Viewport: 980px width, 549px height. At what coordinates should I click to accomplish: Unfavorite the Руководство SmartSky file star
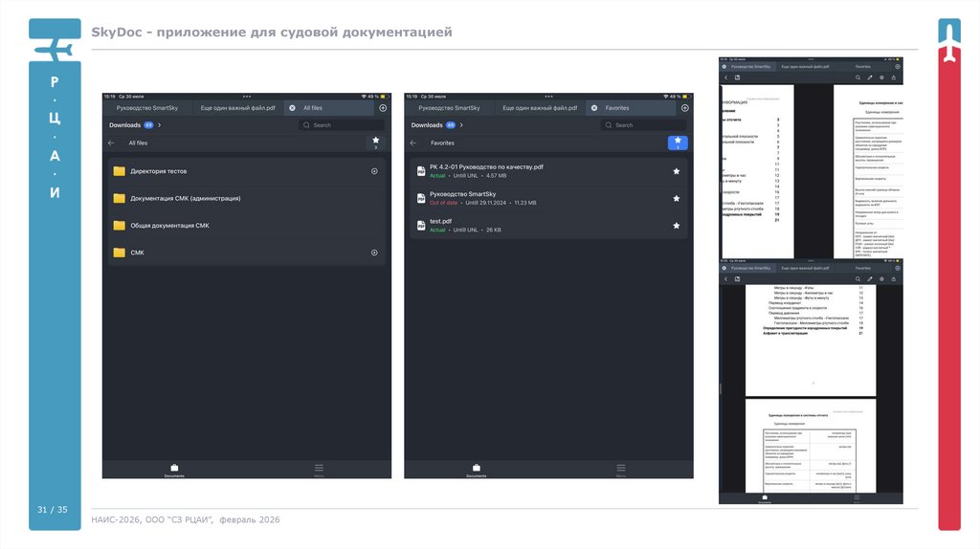[677, 199]
